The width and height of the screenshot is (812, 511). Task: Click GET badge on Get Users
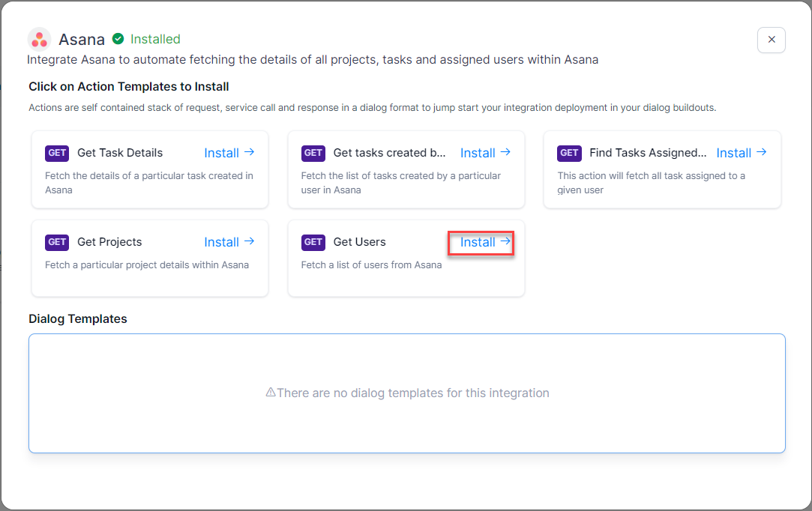[313, 242]
